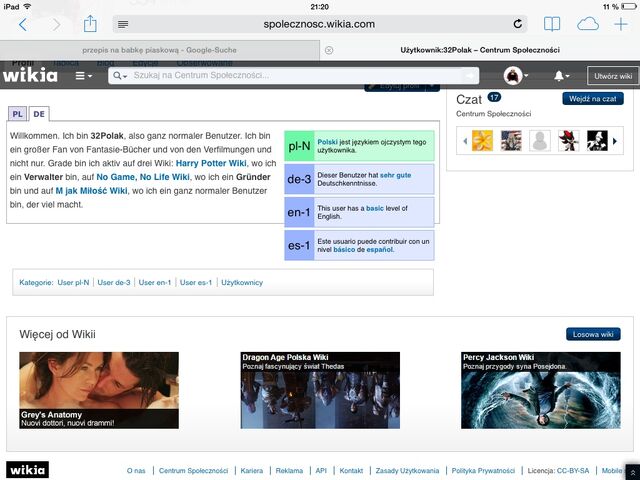Click the Wikia logo in header

[x=30, y=76]
